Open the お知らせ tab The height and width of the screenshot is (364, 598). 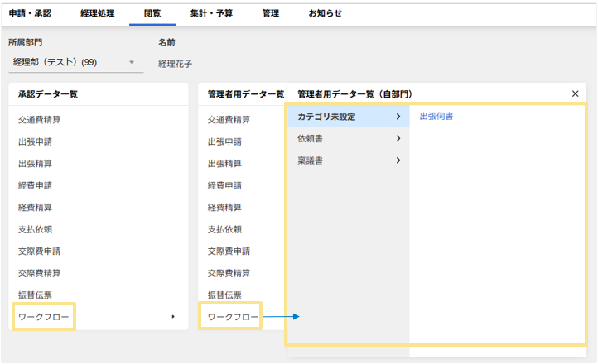click(326, 13)
